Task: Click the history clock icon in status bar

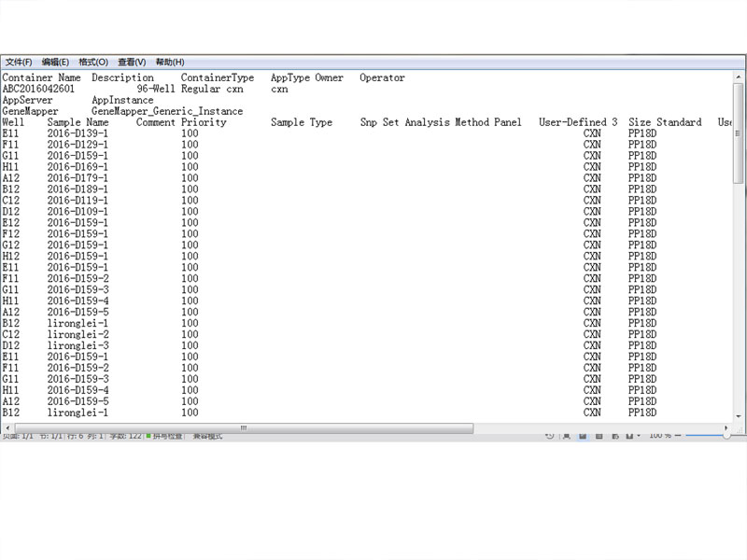Action: (550, 436)
